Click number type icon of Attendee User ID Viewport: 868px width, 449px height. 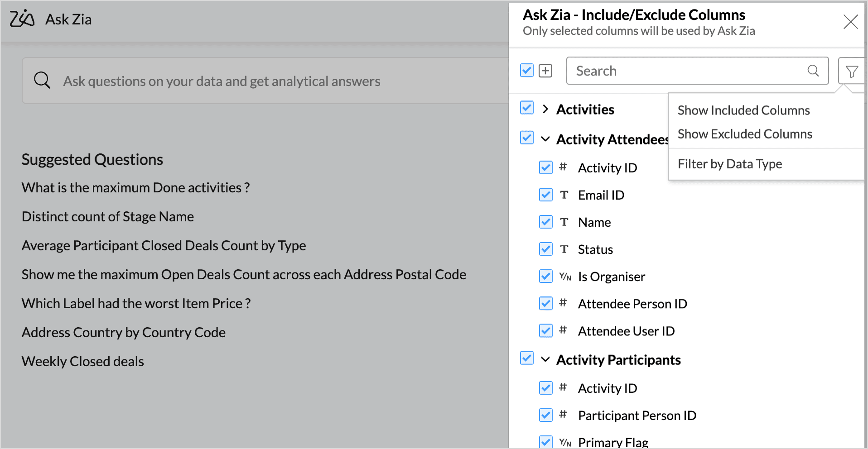(563, 330)
